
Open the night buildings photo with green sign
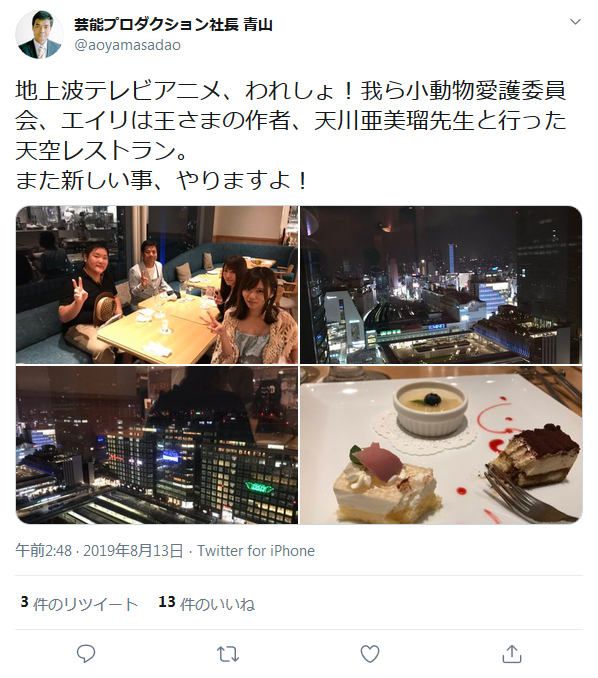(x=157, y=445)
